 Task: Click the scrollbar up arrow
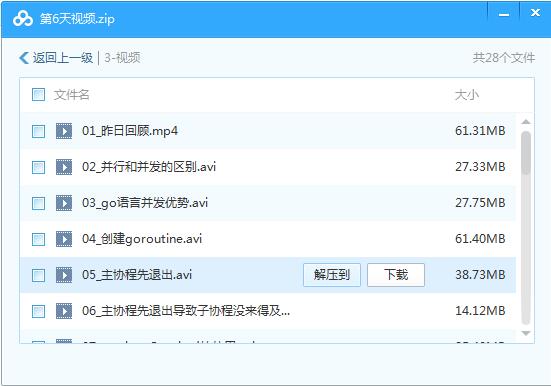click(x=526, y=122)
